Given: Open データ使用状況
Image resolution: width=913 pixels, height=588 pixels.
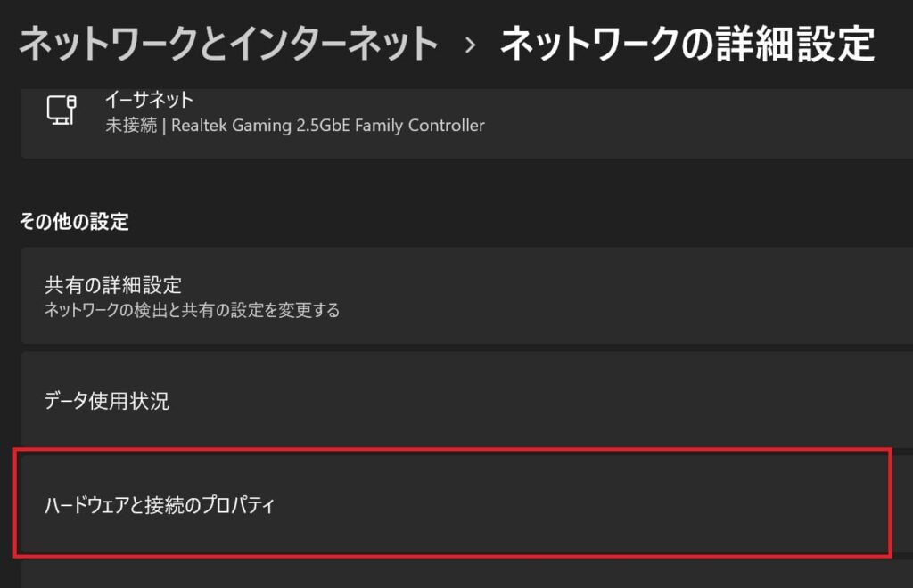Looking at the screenshot, I should [x=107, y=402].
